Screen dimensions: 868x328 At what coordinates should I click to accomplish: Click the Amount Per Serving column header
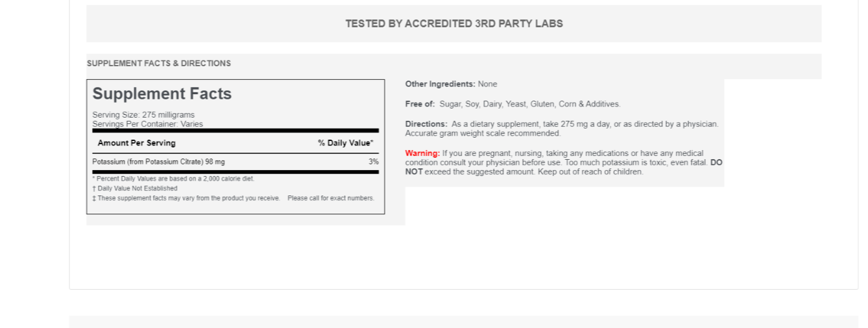pos(136,143)
